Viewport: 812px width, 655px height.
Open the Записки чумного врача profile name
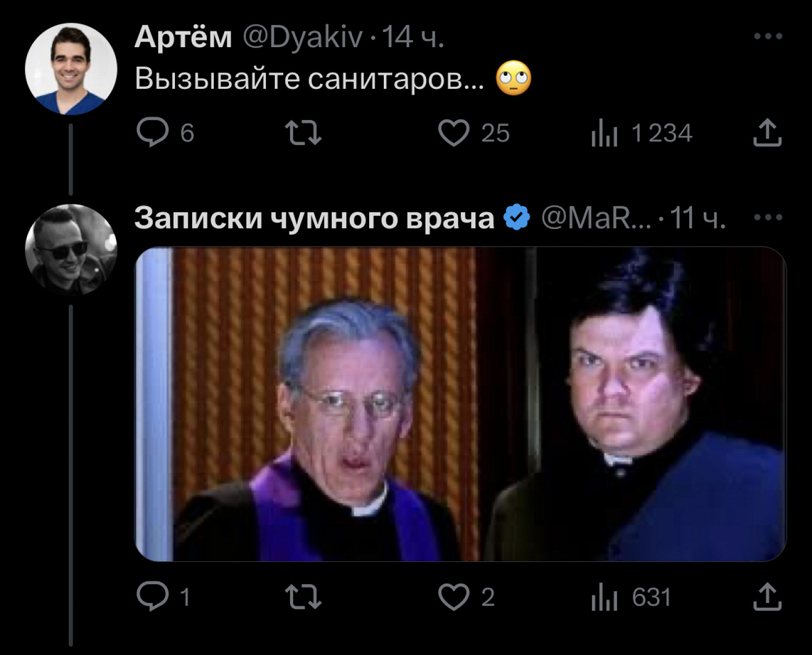pos(314,218)
